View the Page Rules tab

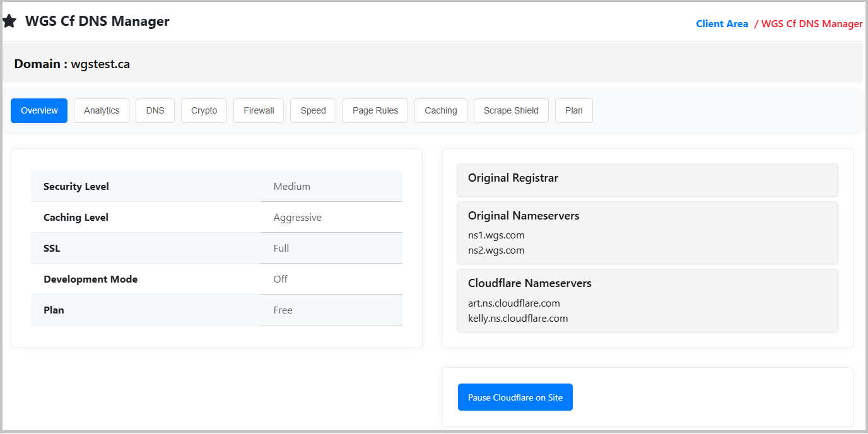pos(375,110)
